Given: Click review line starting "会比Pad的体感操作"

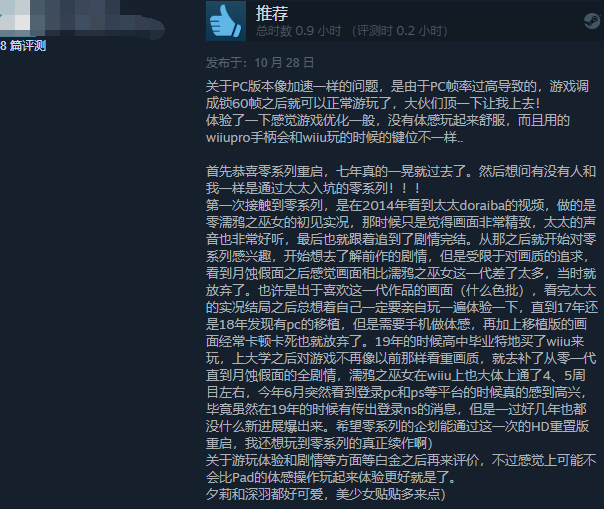Looking at the screenshot, I should pyautogui.click(x=331, y=477).
